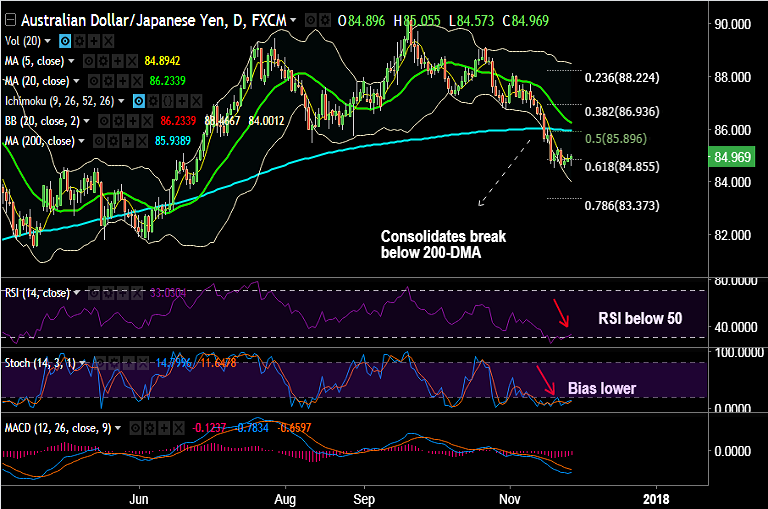Open the RSI (14, close) settings gear
Image resolution: width=768 pixels, height=509 pixels.
pos(108,293)
